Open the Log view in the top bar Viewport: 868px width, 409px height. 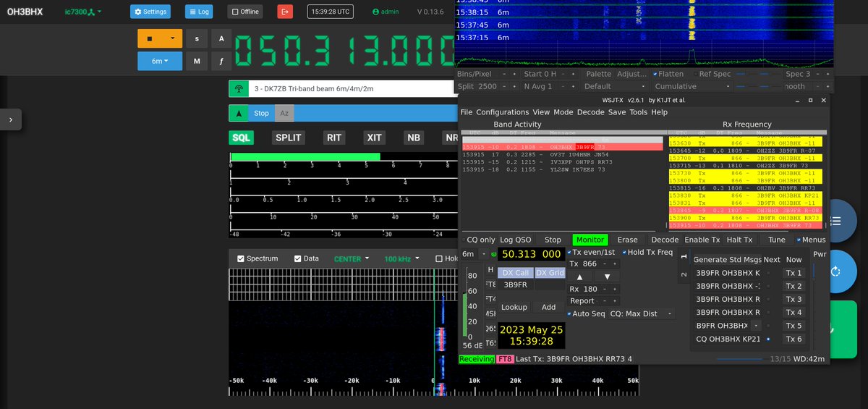[199, 12]
